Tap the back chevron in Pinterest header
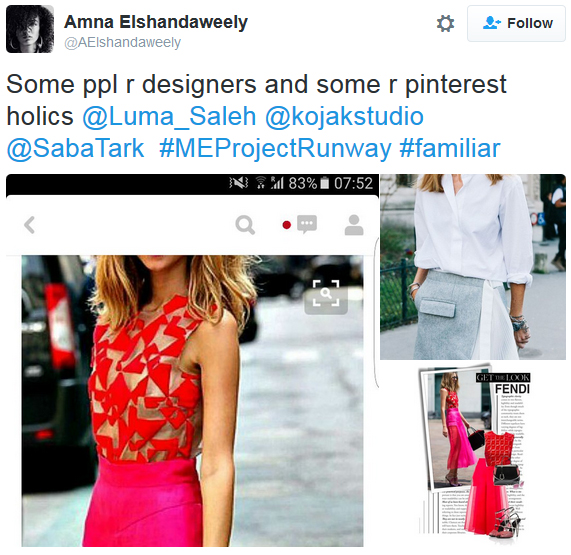This screenshot has height=555, width=571. pyautogui.click(x=30, y=225)
